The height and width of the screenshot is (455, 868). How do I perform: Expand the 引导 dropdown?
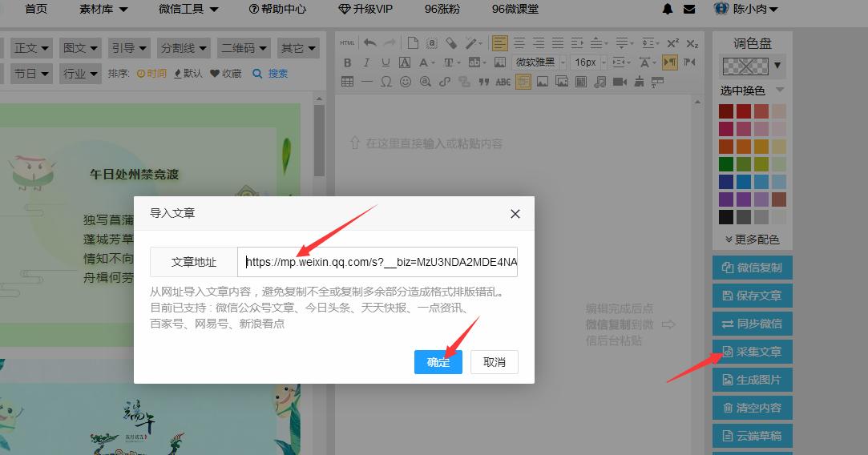coord(129,48)
